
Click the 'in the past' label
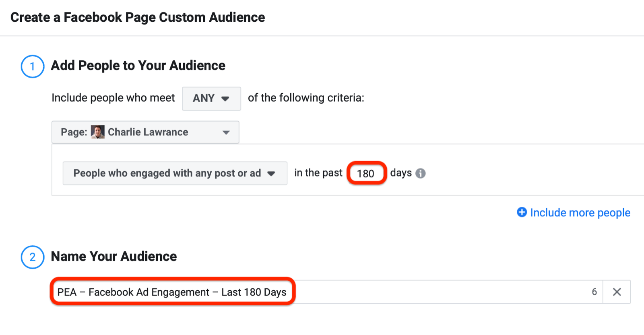[318, 173]
